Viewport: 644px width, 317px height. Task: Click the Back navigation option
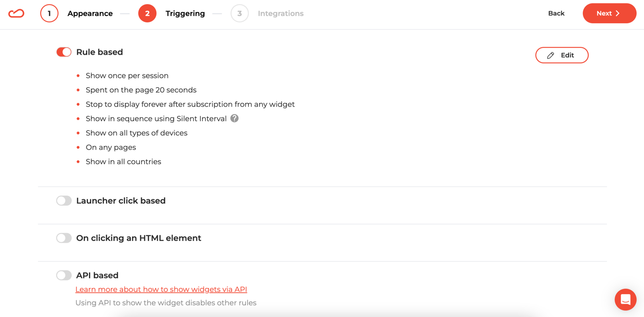click(556, 13)
